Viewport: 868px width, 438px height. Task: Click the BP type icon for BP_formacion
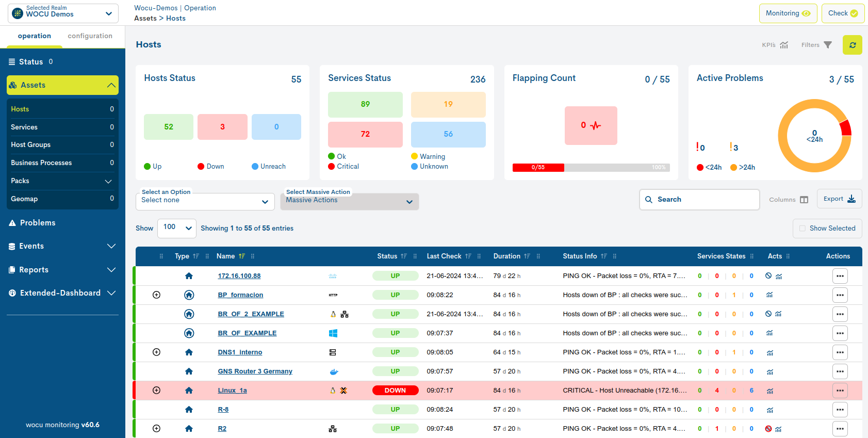tap(189, 295)
